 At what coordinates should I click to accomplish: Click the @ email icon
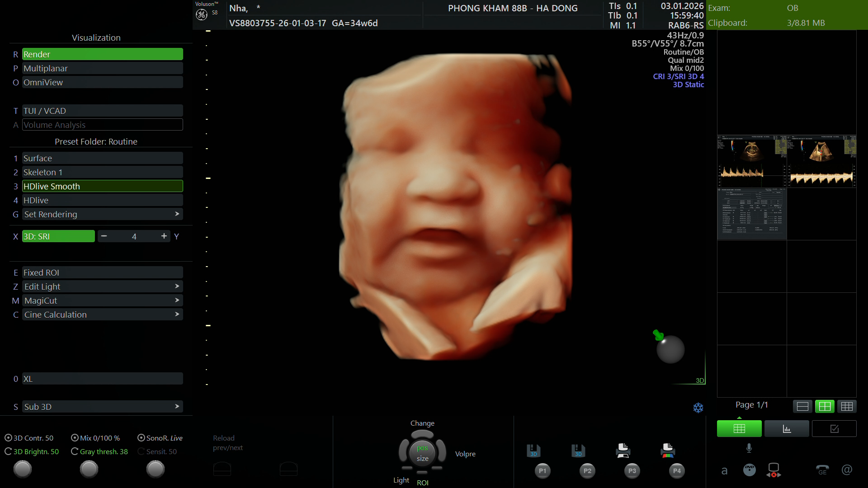click(x=847, y=470)
